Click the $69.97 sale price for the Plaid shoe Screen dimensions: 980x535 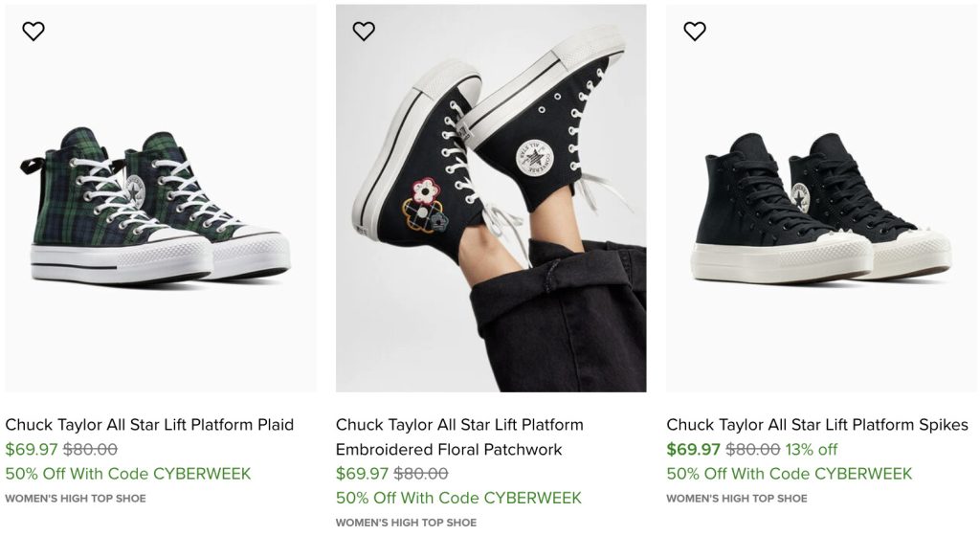point(32,450)
